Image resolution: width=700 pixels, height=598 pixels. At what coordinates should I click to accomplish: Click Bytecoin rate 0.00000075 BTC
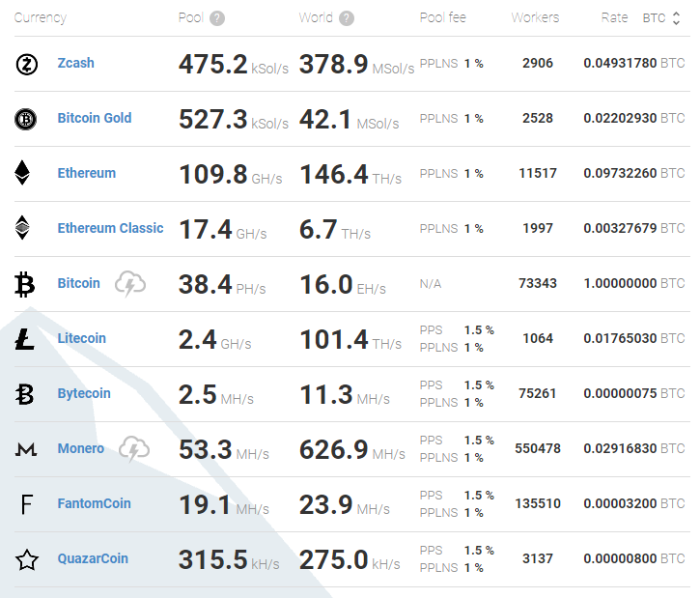[x=634, y=393]
